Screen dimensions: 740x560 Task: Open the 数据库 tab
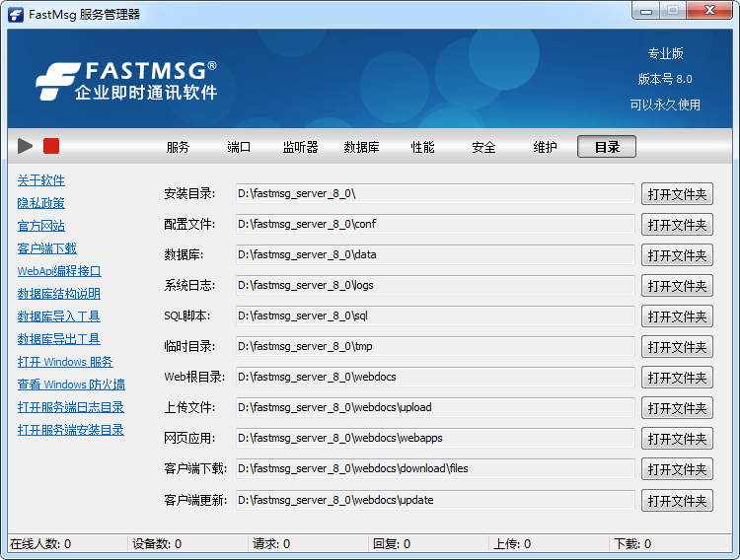[361, 147]
